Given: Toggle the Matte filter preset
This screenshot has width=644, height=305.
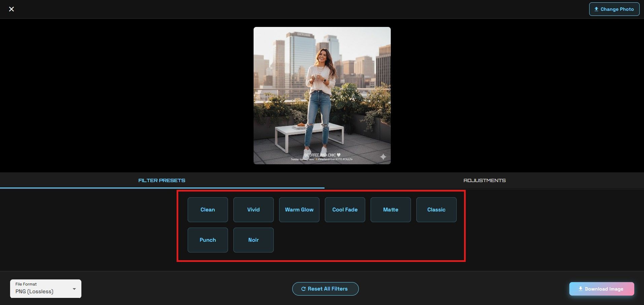Looking at the screenshot, I should click(x=390, y=209).
